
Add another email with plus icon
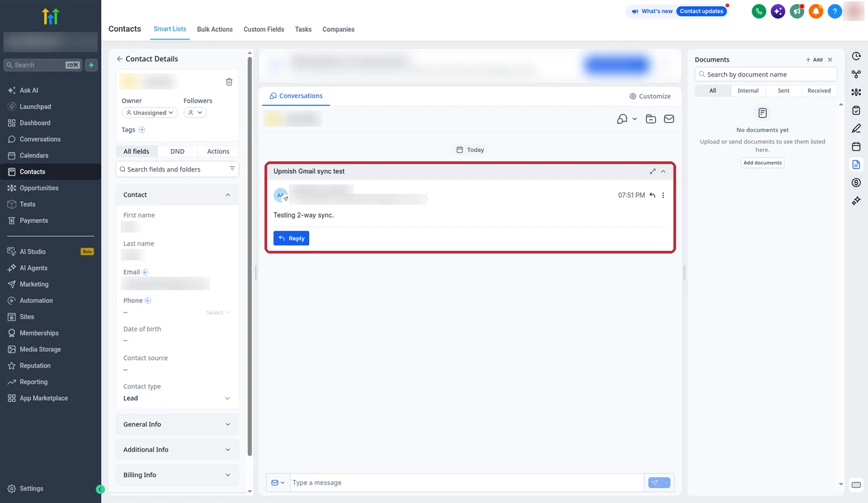click(145, 273)
